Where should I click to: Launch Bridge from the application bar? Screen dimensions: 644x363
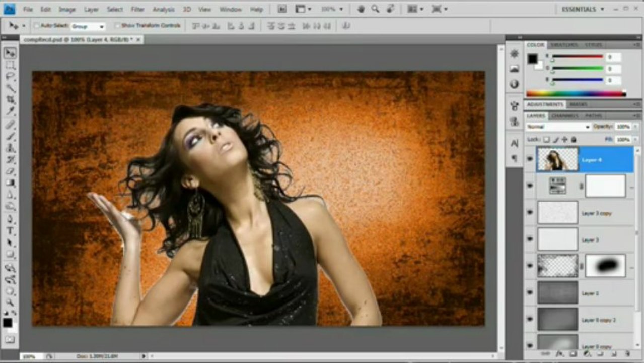[x=282, y=9]
